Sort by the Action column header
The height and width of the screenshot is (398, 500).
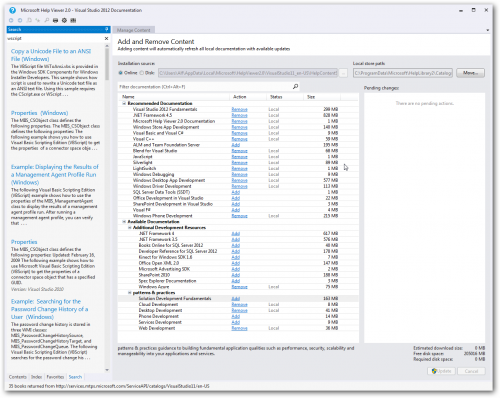(240, 97)
